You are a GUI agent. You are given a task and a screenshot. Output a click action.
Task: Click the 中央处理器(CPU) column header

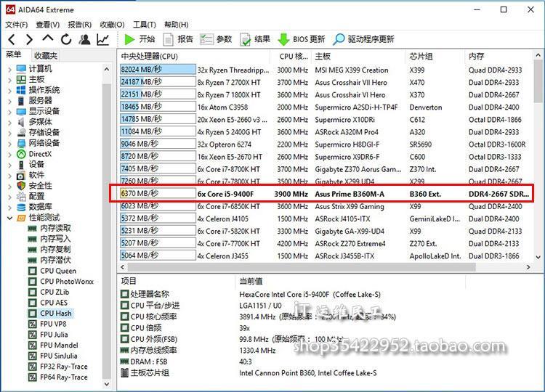coord(150,56)
